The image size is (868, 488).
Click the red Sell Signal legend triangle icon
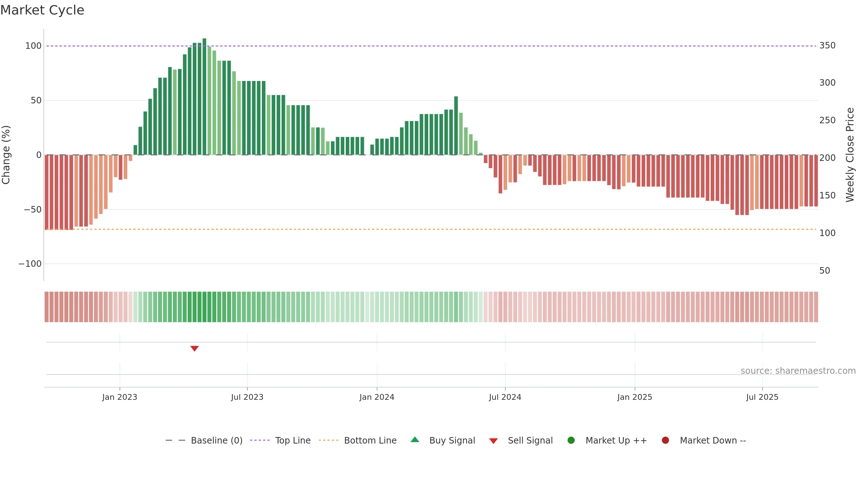(493, 441)
